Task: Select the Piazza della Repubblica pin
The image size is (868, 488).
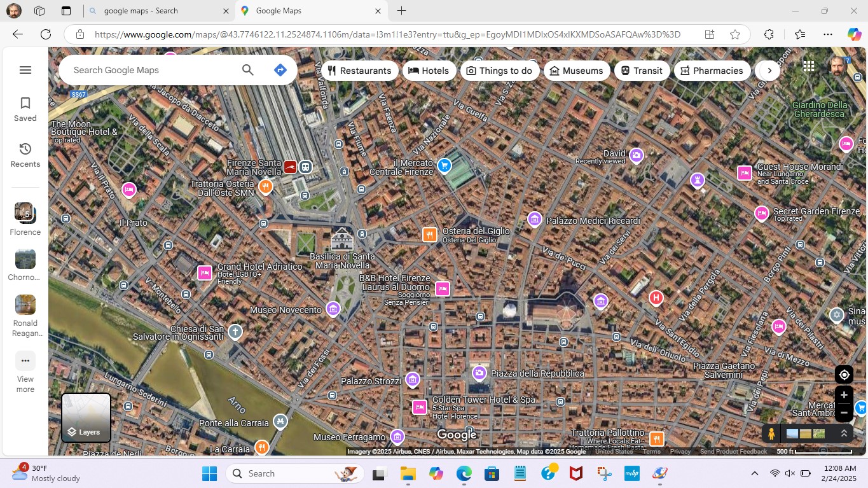Action: pyautogui.click(x=479, y=373)
